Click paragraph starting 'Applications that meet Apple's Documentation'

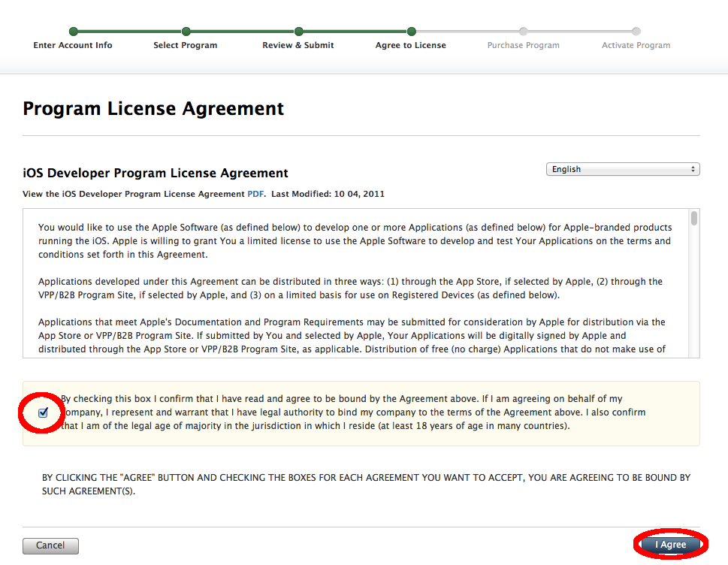click(x=352, y=336)
